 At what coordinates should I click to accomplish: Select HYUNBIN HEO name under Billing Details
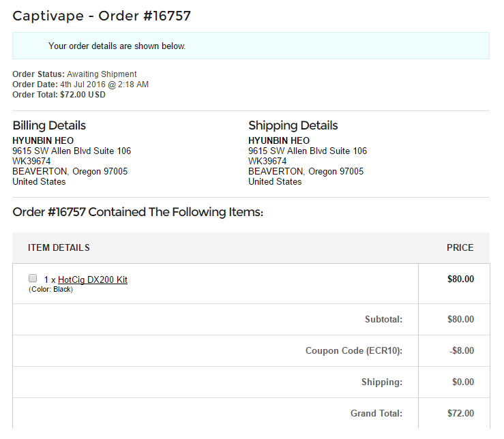[43, 140]
